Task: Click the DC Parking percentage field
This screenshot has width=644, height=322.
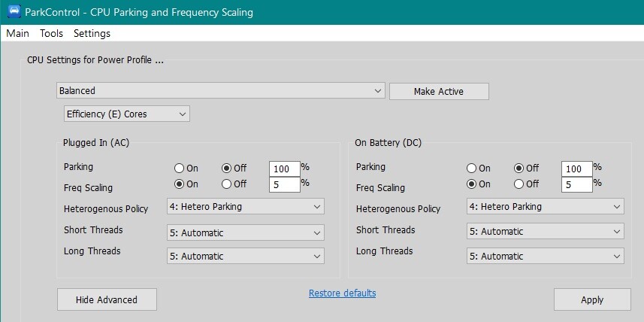Action: point(577,169)
